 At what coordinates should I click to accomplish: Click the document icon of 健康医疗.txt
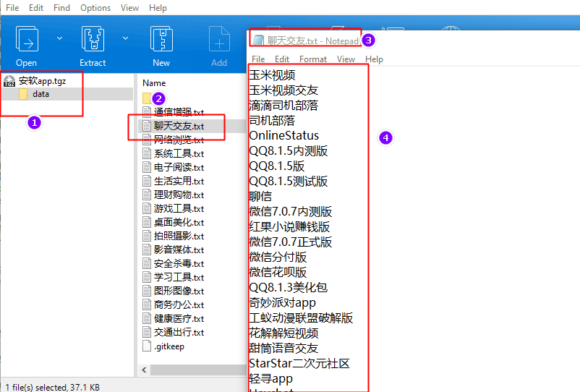147,318
